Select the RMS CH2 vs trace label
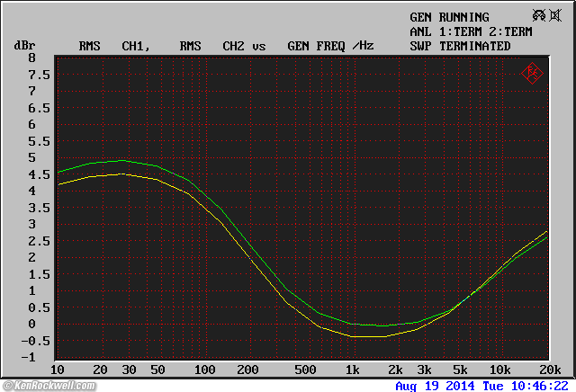The image size is (576, 392). click(x=222, y=46)
